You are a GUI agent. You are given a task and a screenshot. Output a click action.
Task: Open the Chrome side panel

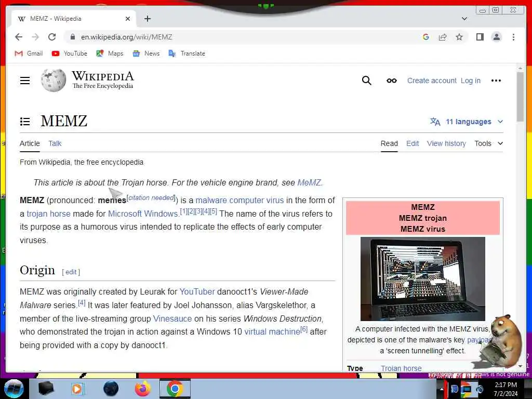coord(480,37)
